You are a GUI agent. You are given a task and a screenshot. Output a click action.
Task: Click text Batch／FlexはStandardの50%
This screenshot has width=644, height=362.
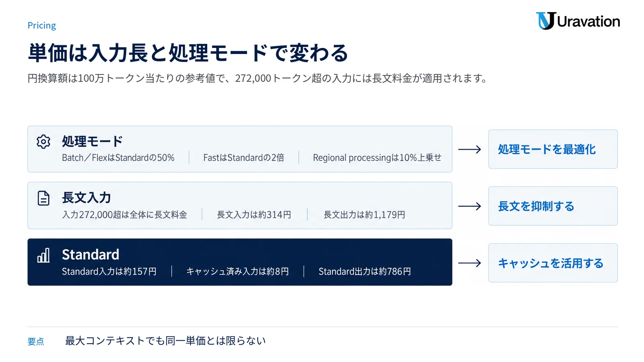click(118, 158)
